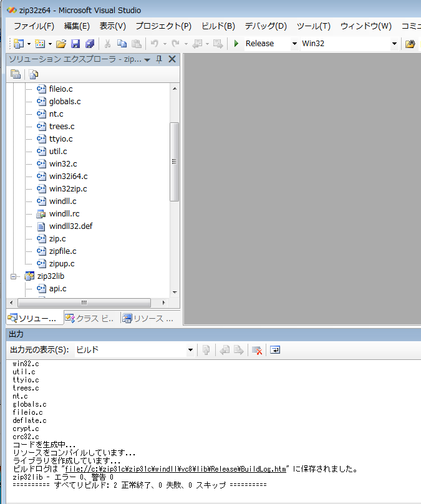Click the output line 'zip32lib - エラー 0、警告 0'

(x=63, y=477)
